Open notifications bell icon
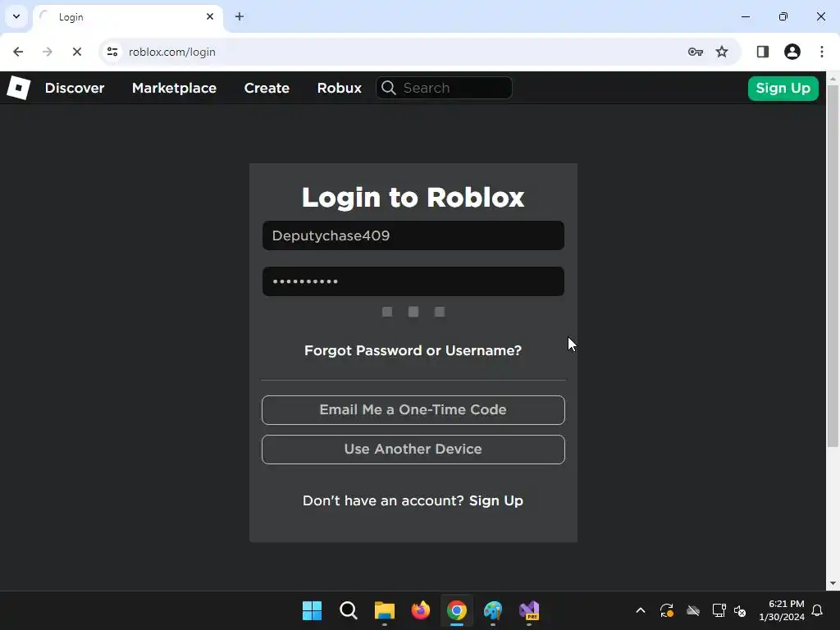 (817, 610)
